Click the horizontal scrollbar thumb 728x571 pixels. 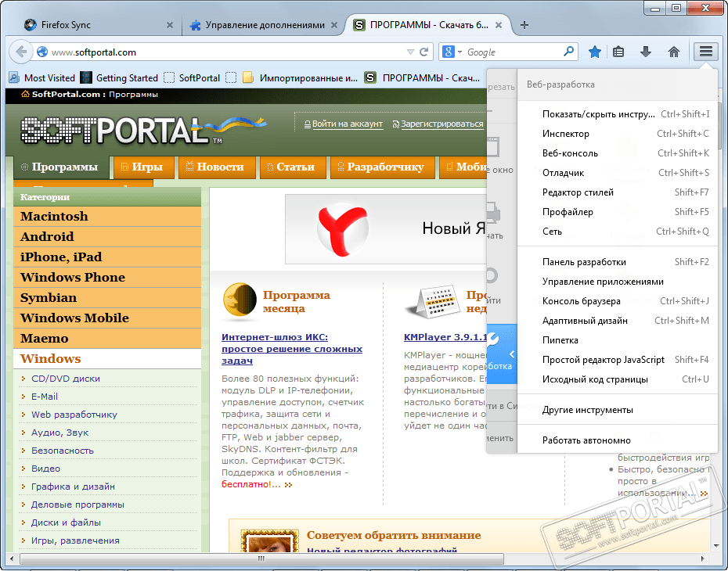click(261, 558)
